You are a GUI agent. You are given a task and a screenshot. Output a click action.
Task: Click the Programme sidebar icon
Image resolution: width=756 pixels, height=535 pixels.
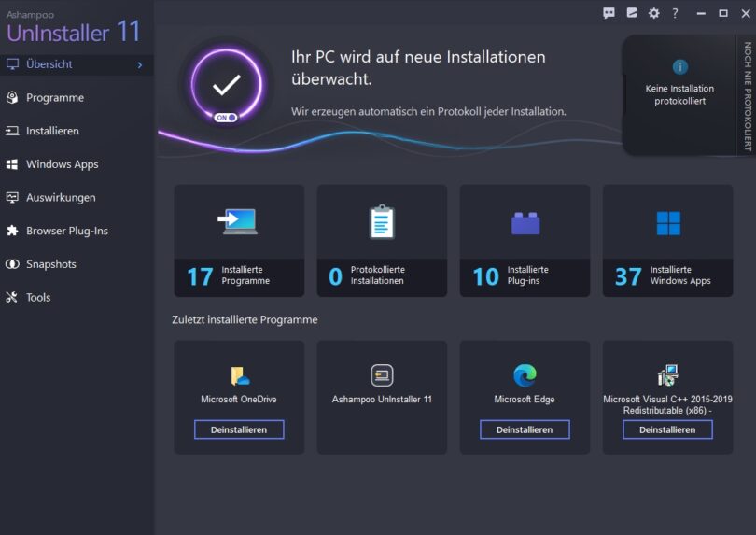click(12, 97)
